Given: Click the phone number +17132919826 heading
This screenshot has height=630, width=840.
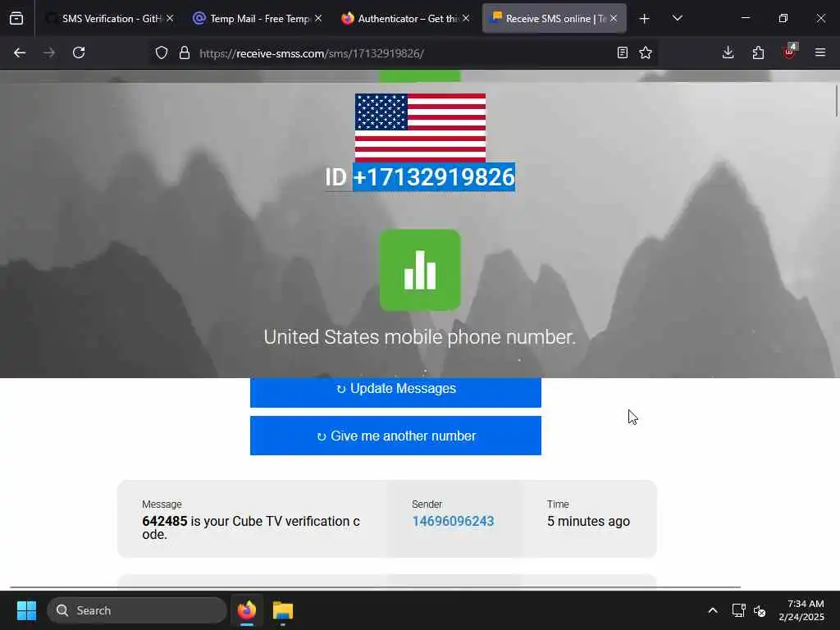Looking at the screenshot, I should tap(433, 177).
